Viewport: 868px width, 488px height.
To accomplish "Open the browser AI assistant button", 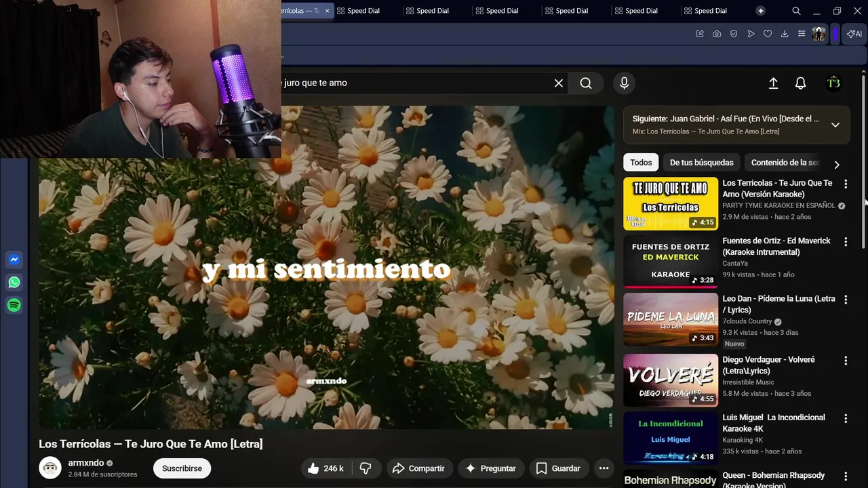I will (854, 34).
